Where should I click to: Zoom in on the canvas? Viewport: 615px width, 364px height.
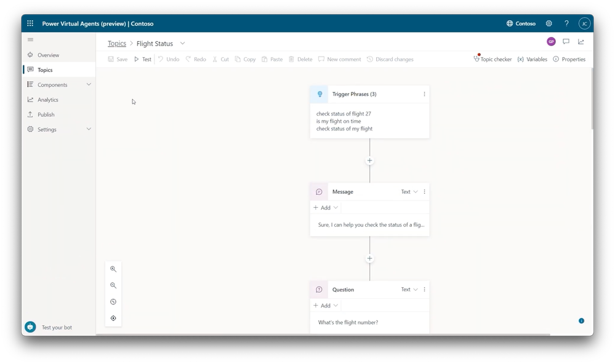point(113,269)
